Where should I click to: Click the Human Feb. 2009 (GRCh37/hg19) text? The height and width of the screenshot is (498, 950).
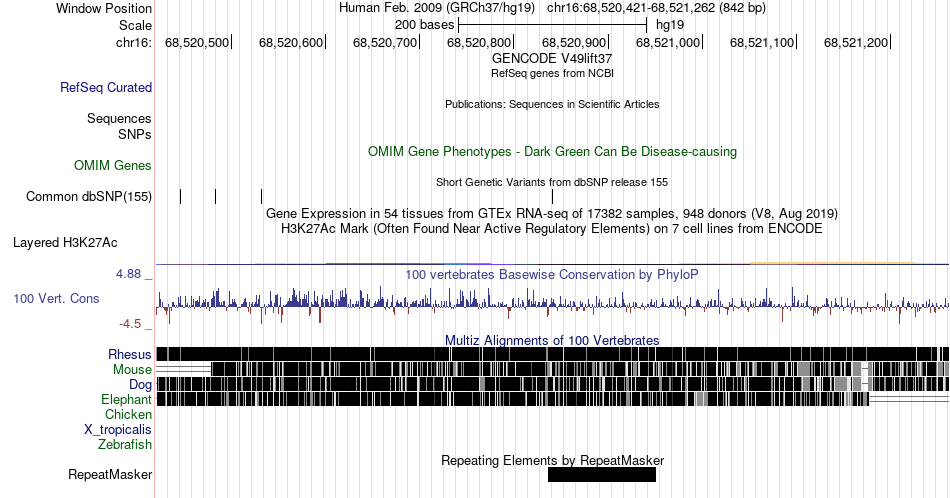click(x=437, y=8)
